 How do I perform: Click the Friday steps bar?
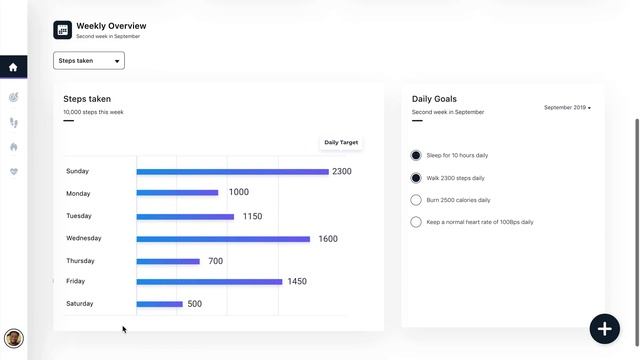click(209, 282)
